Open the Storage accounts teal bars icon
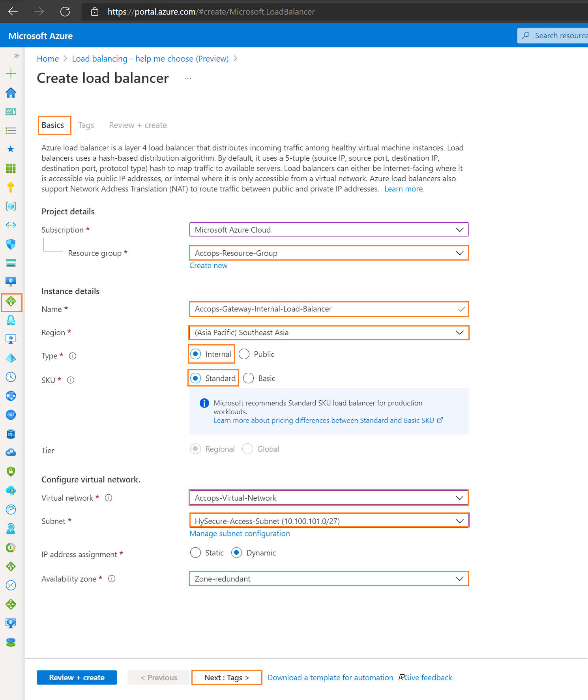The height and width of the screenshot is (700, 588). 11,263
